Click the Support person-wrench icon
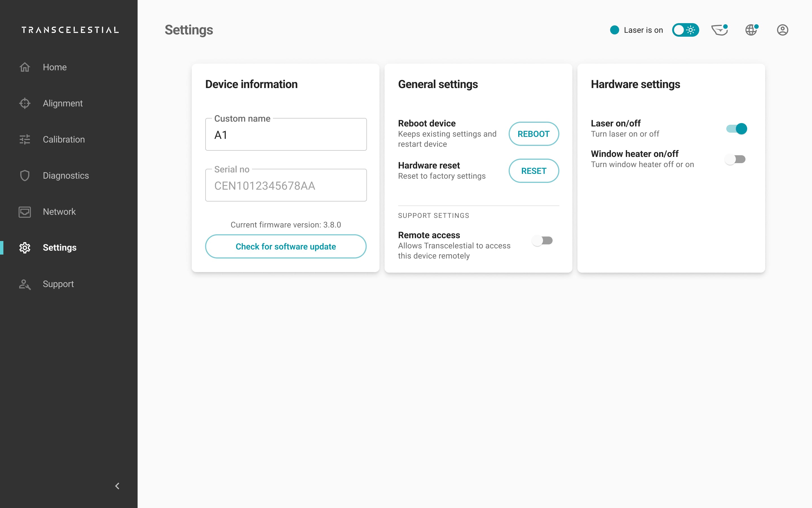 tap(25, 284)
